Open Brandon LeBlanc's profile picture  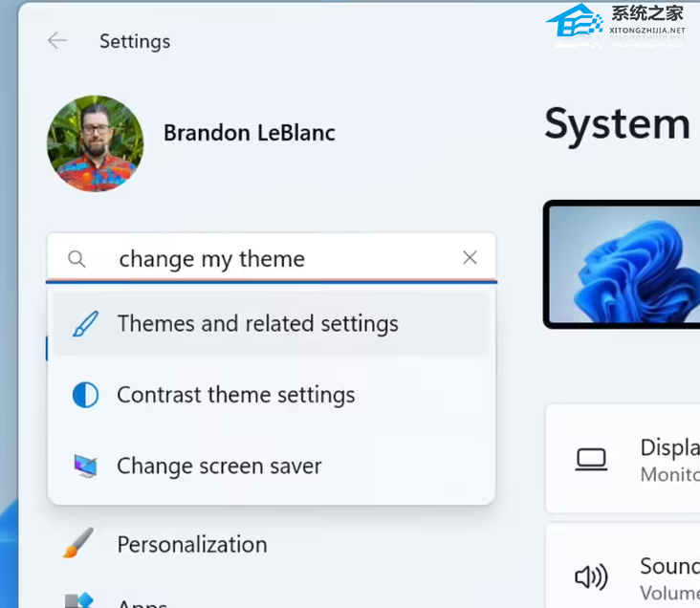95,143
